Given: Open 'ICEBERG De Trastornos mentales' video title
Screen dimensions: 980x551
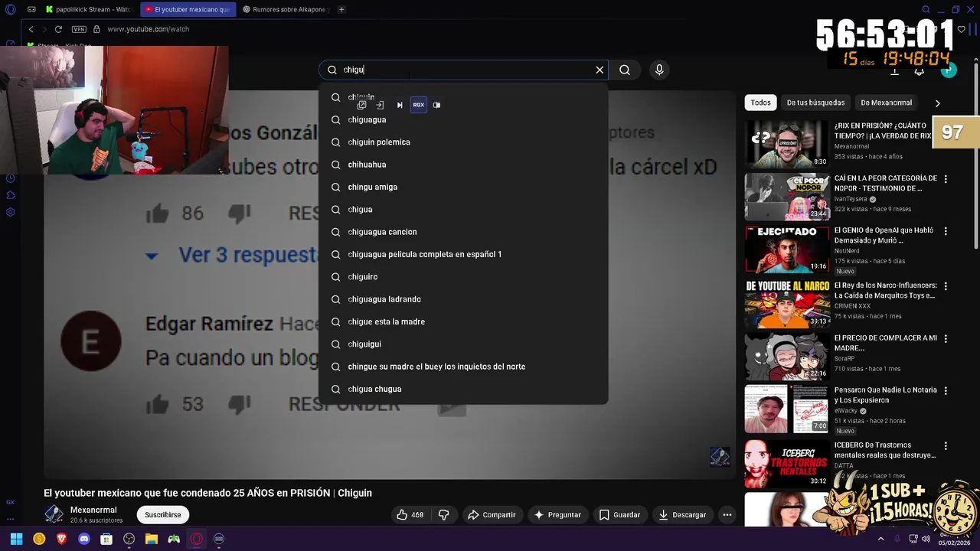Looking at the screenshot, I should (x=885, y=450).
